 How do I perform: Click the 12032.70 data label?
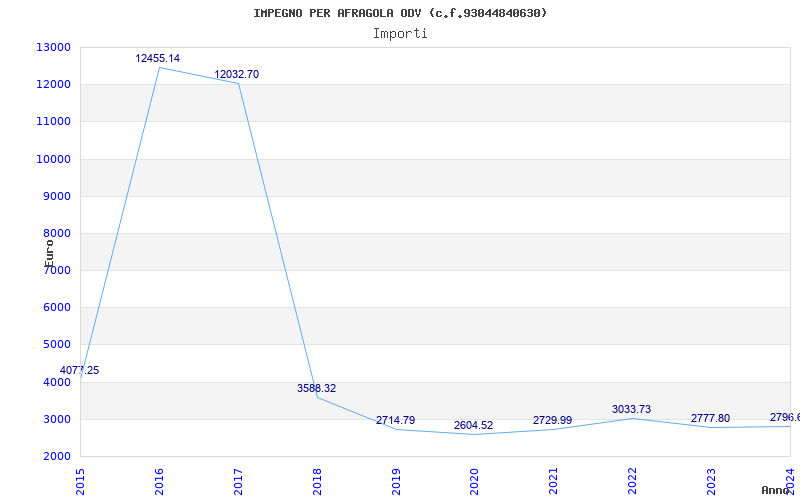(x=236, y=74)
